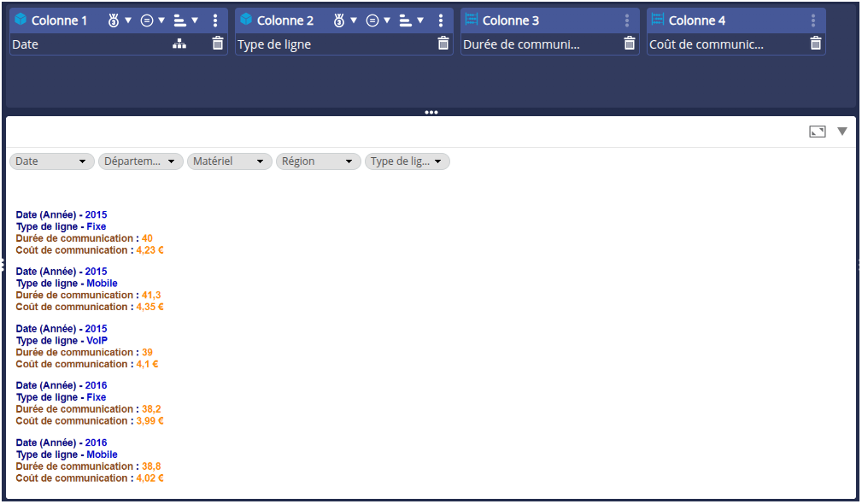
Task: Remove Type de ligne from Colonne 2
Action: tap(443, 44)
